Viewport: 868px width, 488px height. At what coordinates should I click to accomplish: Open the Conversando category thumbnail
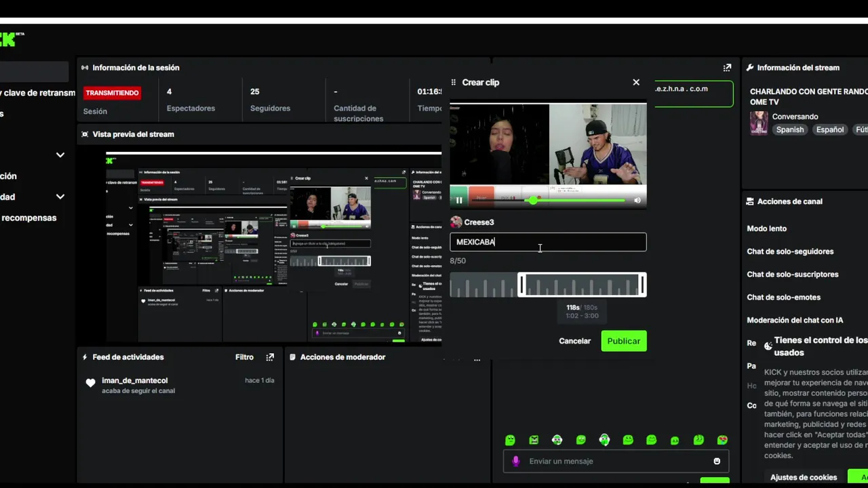pos(759,123)
